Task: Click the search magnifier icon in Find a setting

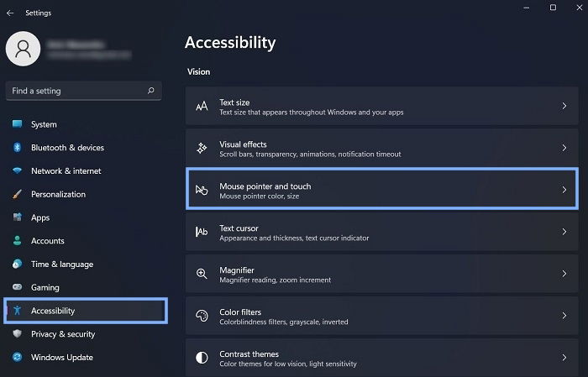Action: tap(150, 91)
